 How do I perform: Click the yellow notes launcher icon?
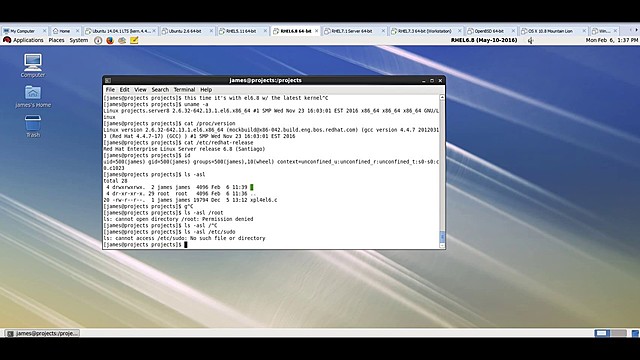click(134, 40)
